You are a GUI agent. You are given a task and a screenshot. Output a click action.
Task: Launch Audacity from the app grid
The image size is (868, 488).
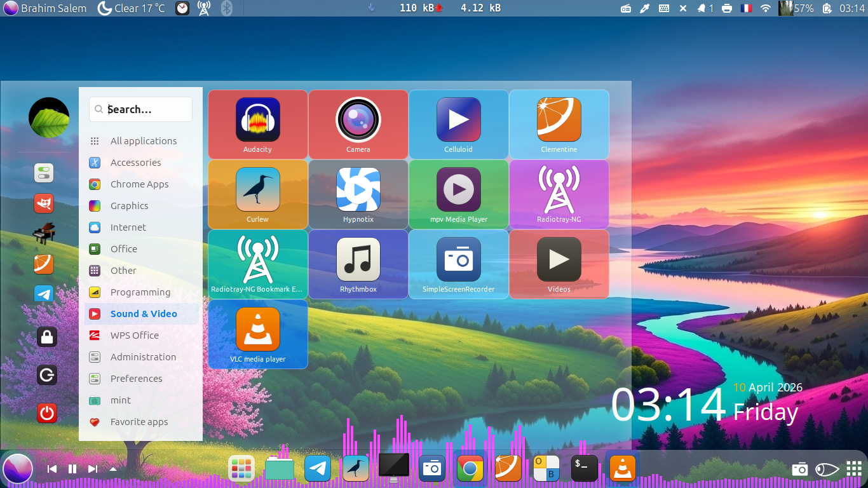(x=258, y=125)
